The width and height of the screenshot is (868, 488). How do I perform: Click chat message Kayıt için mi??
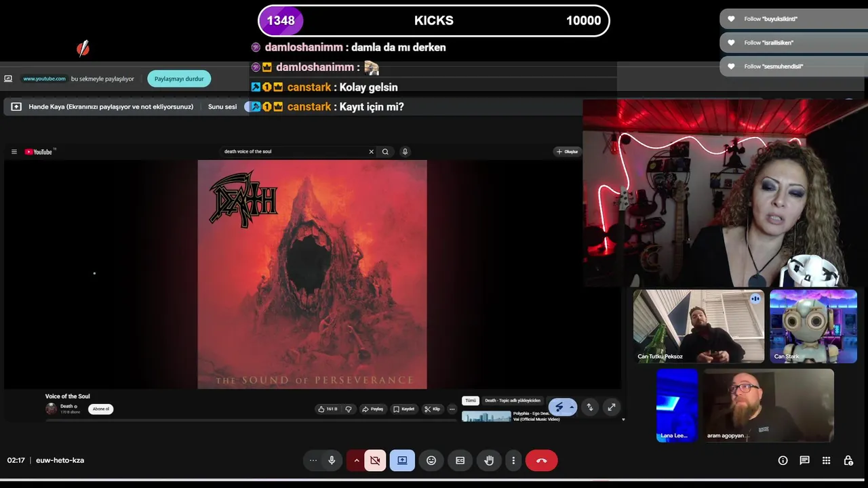tap(372, 107)
